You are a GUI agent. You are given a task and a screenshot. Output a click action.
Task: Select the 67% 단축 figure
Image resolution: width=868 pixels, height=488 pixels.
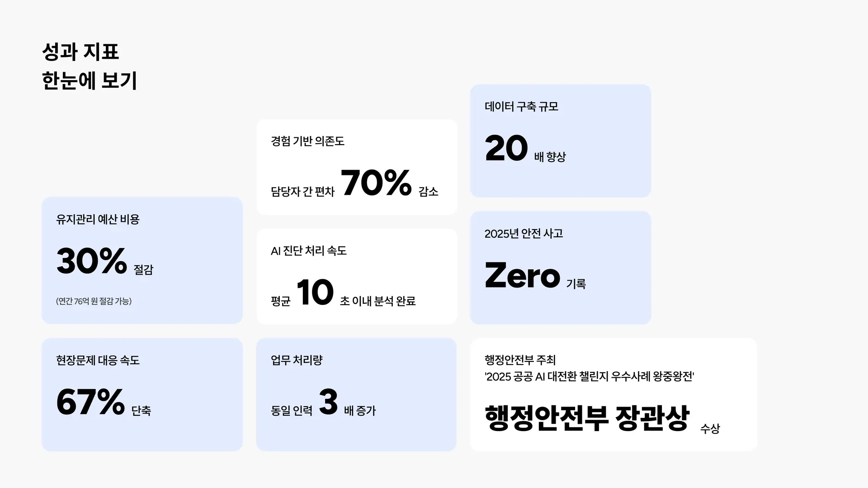pos(90,402)
